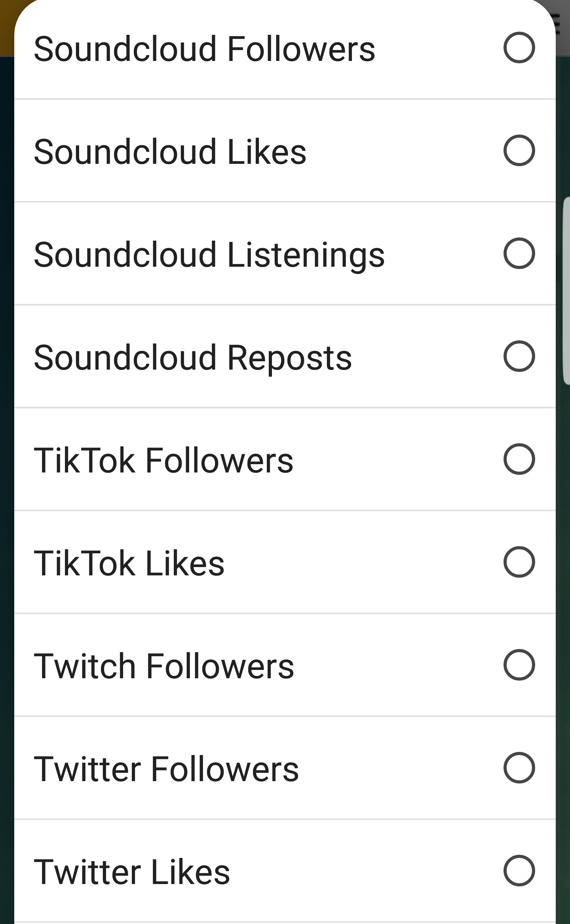This screenshot has height=924, width=570.
Task: Tap the Twitter Likes label
Action: pos(132,872)
